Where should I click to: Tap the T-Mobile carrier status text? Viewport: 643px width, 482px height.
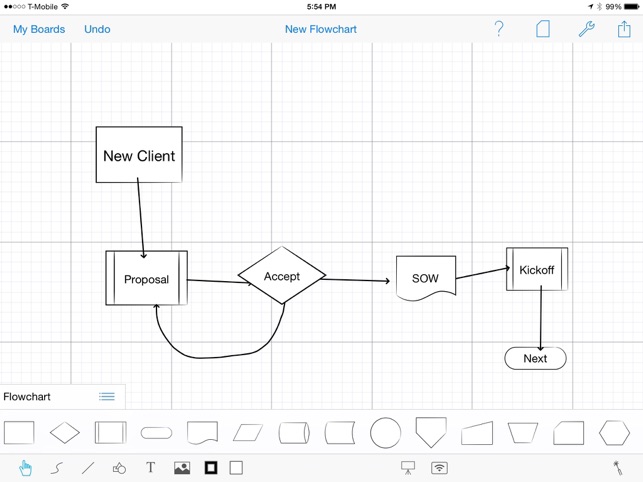click(43, 7)
